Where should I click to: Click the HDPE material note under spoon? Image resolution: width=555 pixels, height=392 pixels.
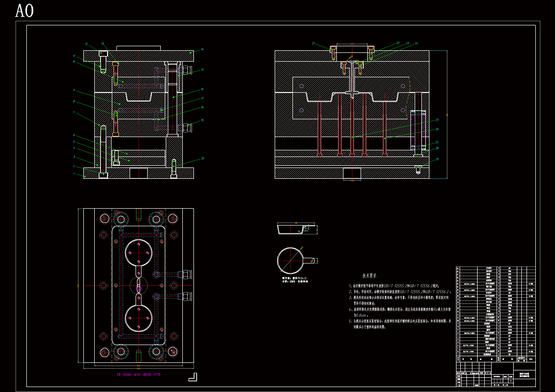pyautogui.click(x=295, y=281)
